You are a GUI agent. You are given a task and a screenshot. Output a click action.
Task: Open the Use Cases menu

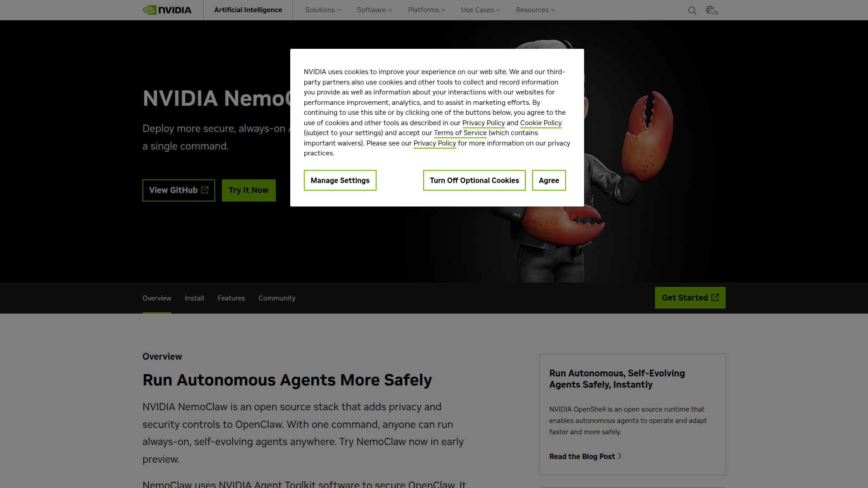pos(480,10)
